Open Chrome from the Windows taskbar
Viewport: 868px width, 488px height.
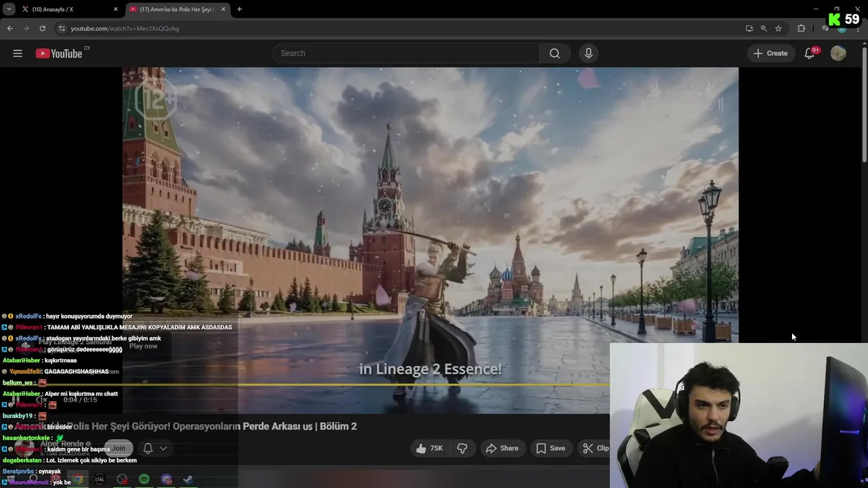pyautogui.click(x=78, y=479)
